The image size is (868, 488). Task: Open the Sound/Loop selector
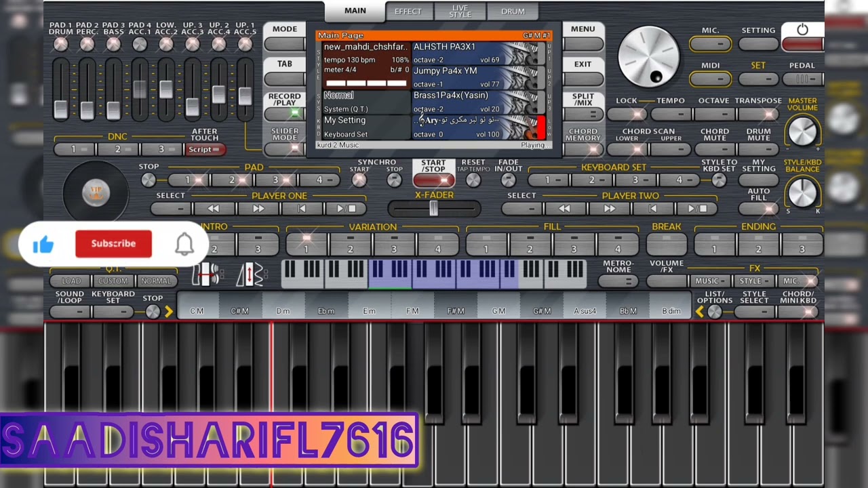point(70,312)
